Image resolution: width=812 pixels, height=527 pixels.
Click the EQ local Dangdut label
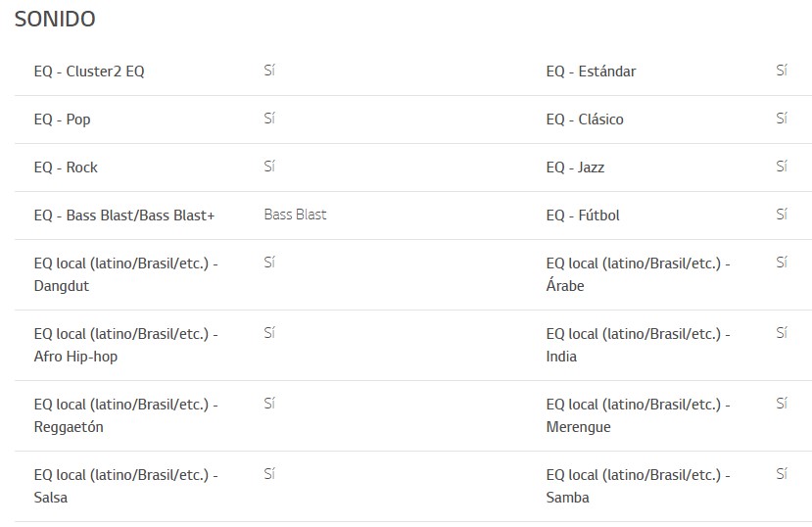coord(125,274)
